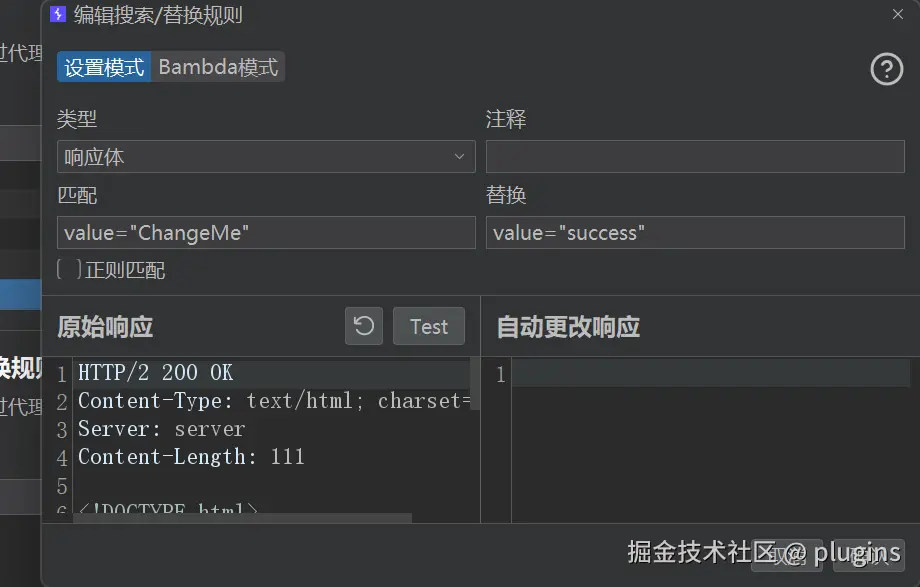Click inside the empty 自动更改响应 editor

(710, 440)
